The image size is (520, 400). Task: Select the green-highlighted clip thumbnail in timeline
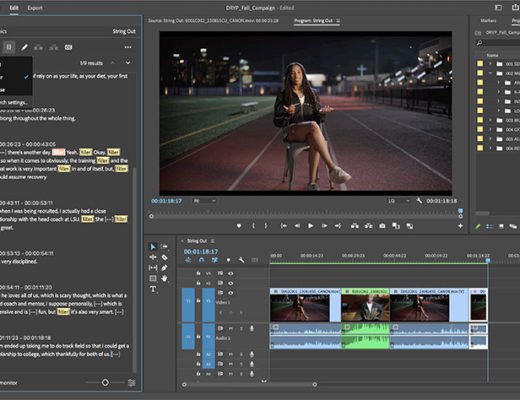tap(365, 307)
